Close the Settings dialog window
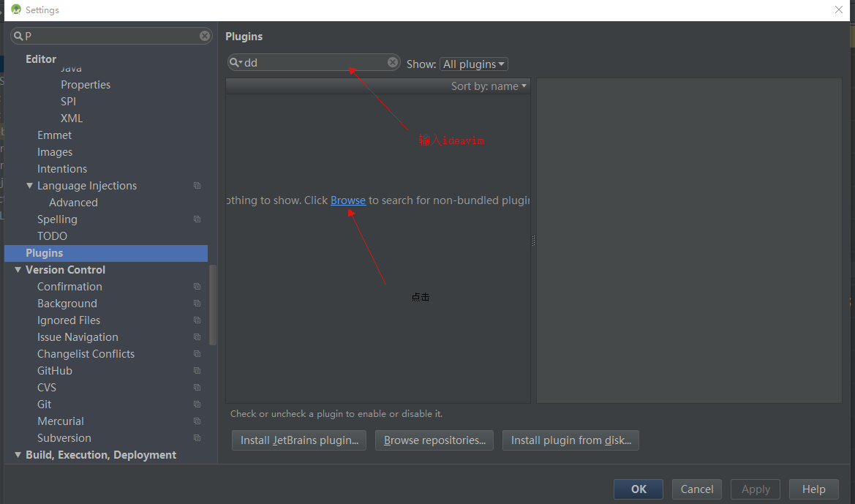This screenshot has width=855, height=504. coord(839,10)
